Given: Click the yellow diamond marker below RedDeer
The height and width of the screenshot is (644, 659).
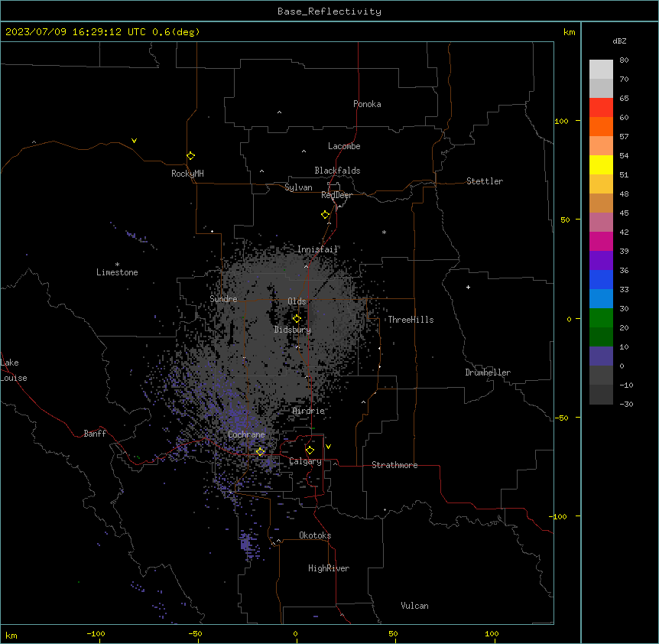Looking at the screenshot, I should (x=326, y=215).
